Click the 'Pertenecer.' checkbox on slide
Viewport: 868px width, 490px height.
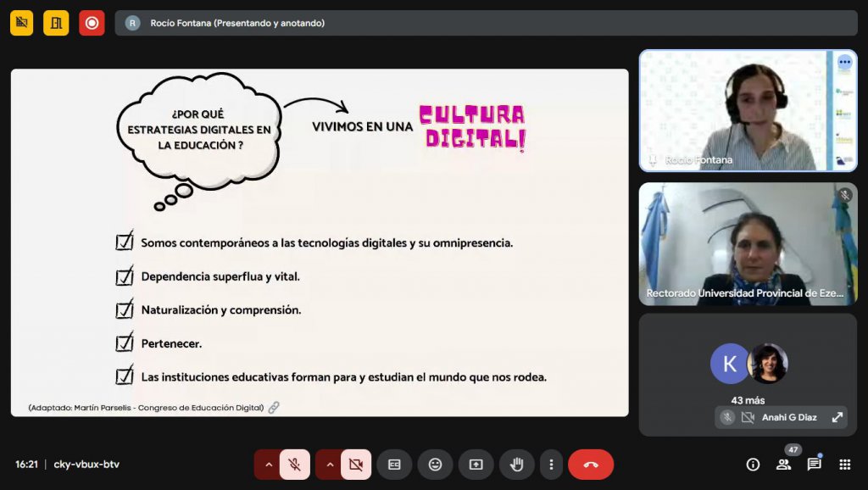(x=125, y=342)
